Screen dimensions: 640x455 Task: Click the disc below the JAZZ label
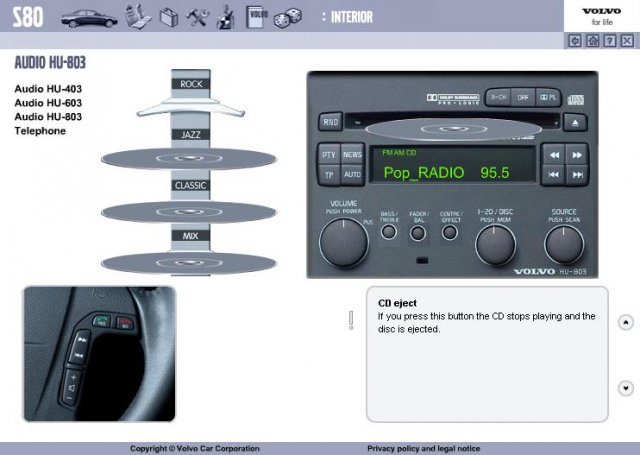pyautogui.click(x=189, y=158)
